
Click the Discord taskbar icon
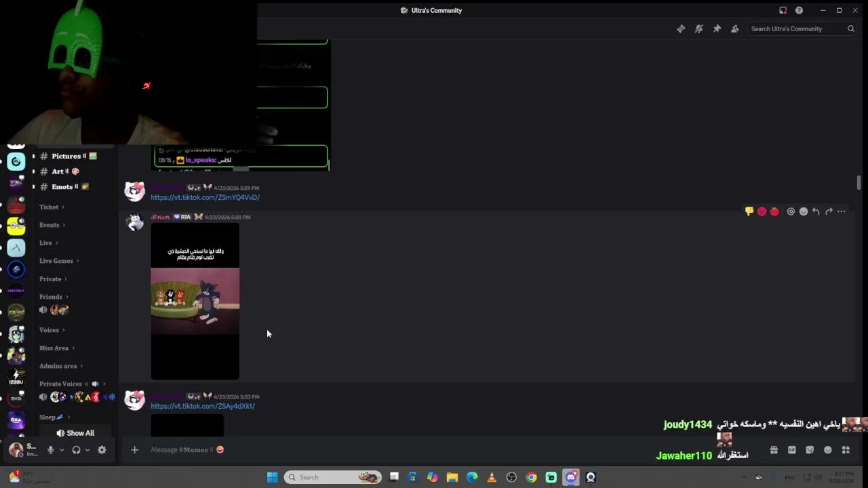coord(571,477)
